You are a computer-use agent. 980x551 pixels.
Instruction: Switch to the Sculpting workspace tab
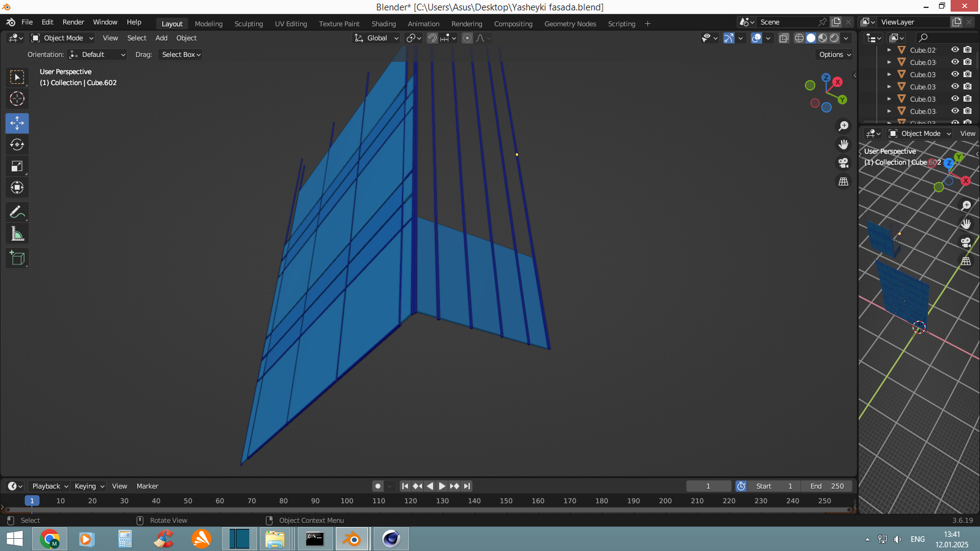[x=248, y=24]
